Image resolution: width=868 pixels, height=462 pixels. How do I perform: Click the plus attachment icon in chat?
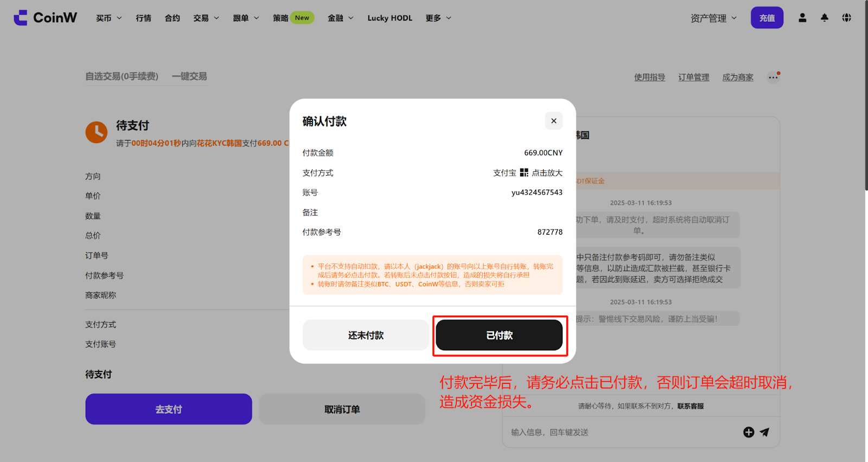[x=749, y=432]
